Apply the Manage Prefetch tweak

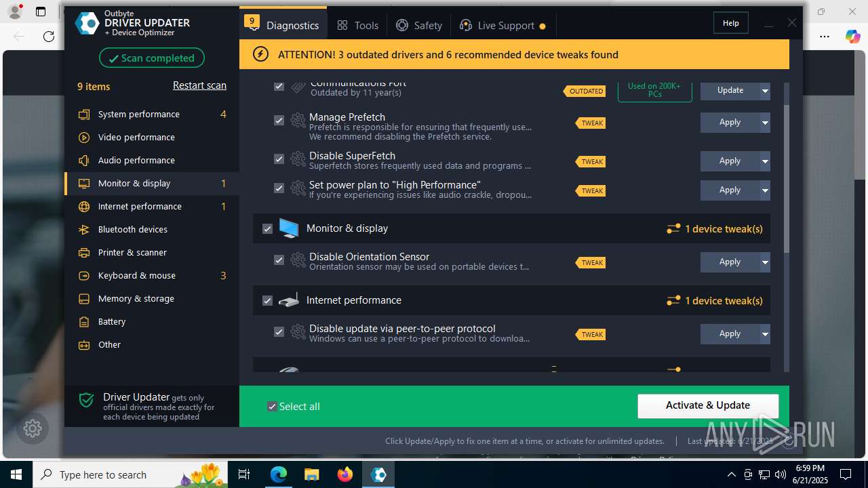pos(730,123)
